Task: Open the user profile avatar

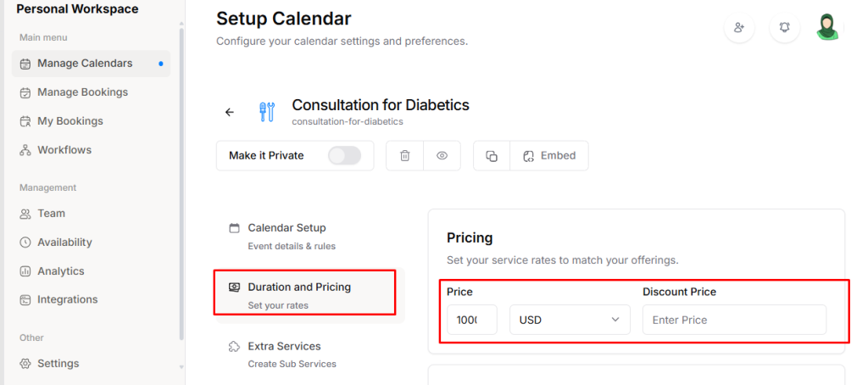Action: point(827,27)
